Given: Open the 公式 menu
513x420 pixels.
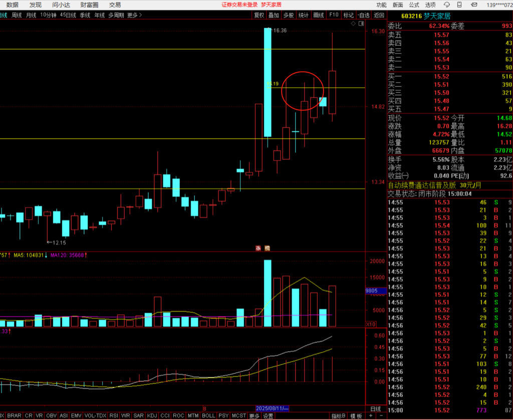Looking at the screenshot, I should pos(414,5).
